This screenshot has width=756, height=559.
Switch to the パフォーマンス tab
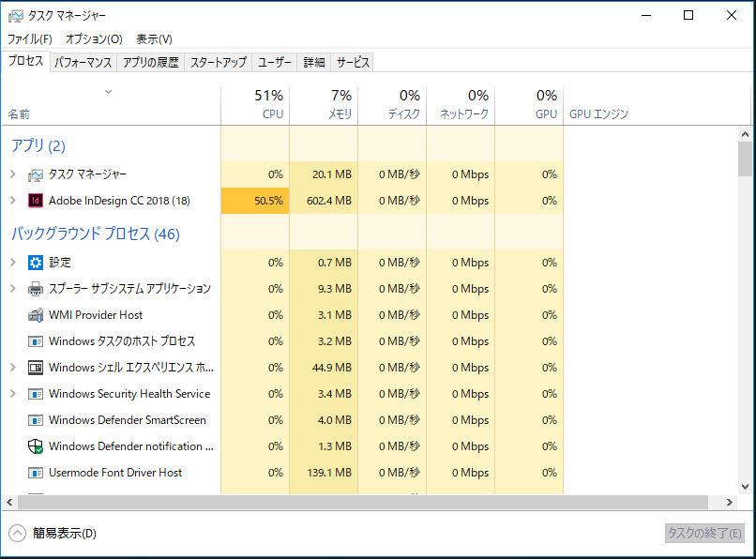[x=83, y=63]
